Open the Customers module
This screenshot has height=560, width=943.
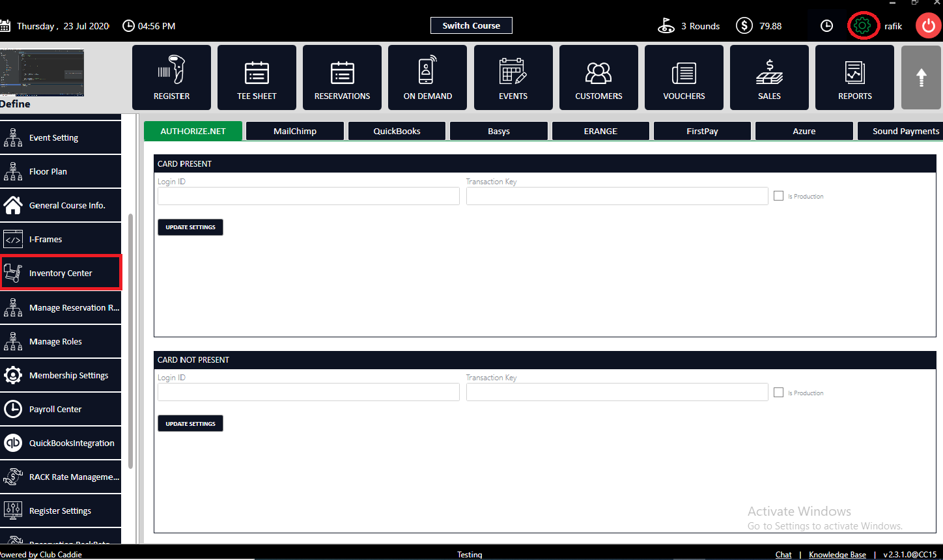[598, 77]
